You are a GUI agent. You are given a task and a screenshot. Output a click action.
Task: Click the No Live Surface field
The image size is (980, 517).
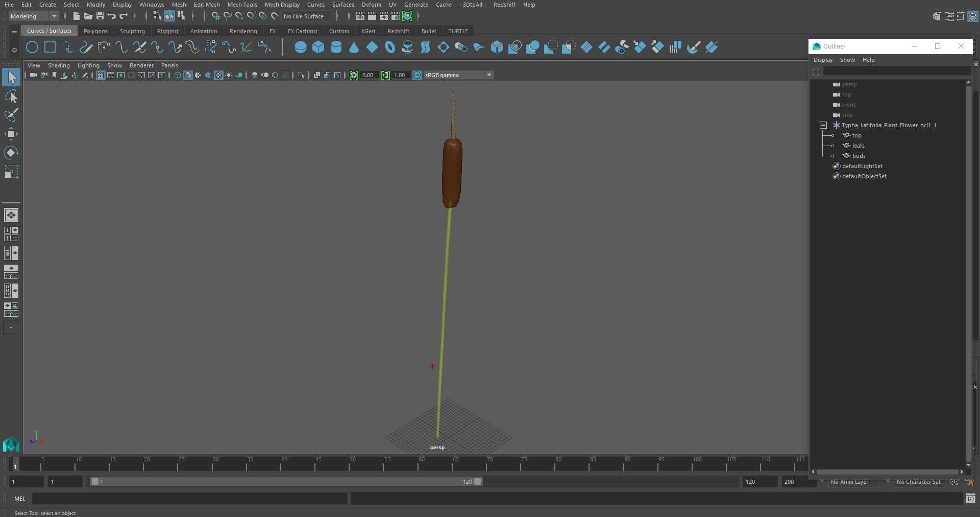(307, 16)
